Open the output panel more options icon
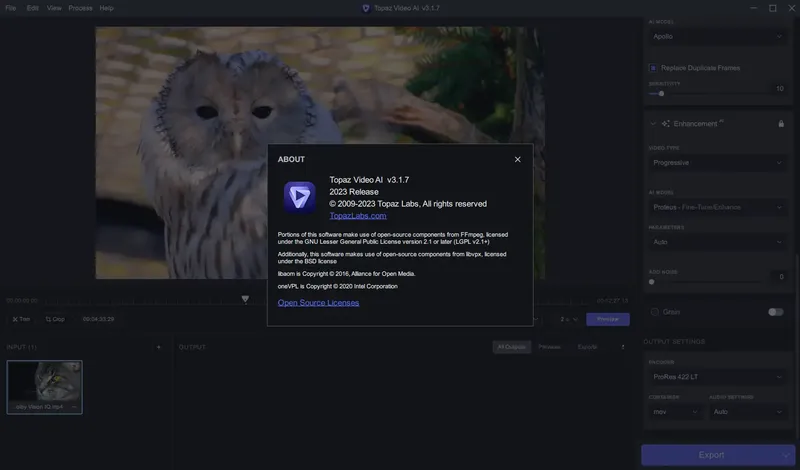 click(x=622, y=347)
